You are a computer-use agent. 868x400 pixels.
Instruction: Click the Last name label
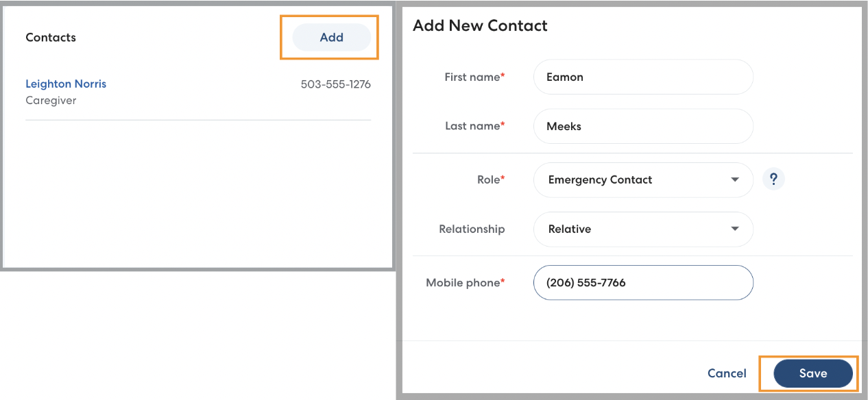pos(474,126)
